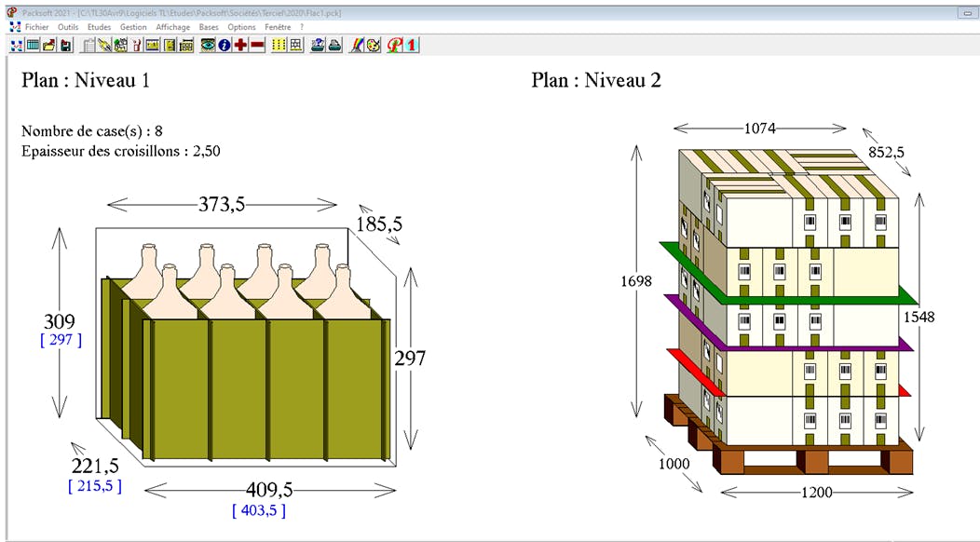Click the 409,5 length dimension label
Screen dimensions: 980x542
tap(269, 490)
